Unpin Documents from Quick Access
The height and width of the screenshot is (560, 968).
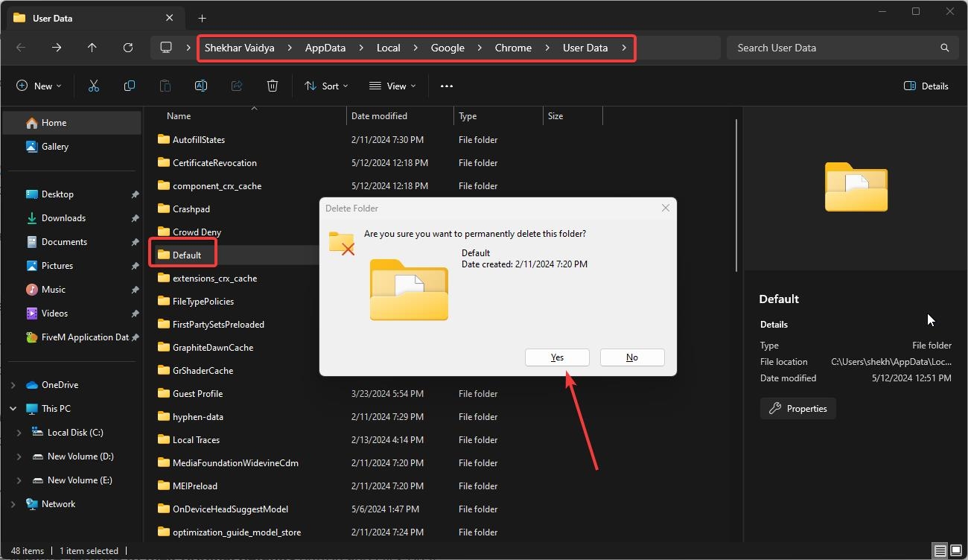[135, 241]
